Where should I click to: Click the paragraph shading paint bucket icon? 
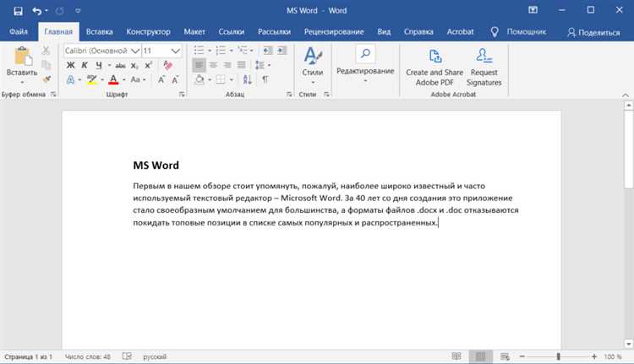pyautogui.click(x=199, y=79)
